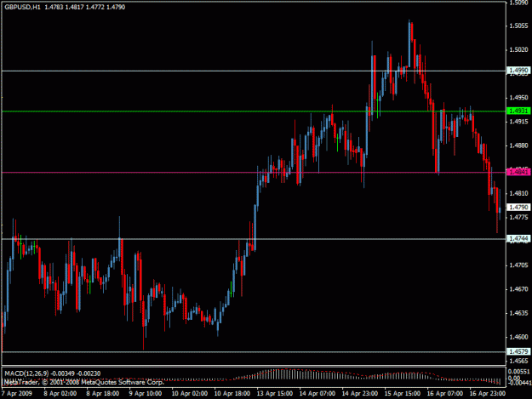This screenshot has width=532, height=399.
Task: Click the current price label 1.4790
Action: tap(518, 207)
